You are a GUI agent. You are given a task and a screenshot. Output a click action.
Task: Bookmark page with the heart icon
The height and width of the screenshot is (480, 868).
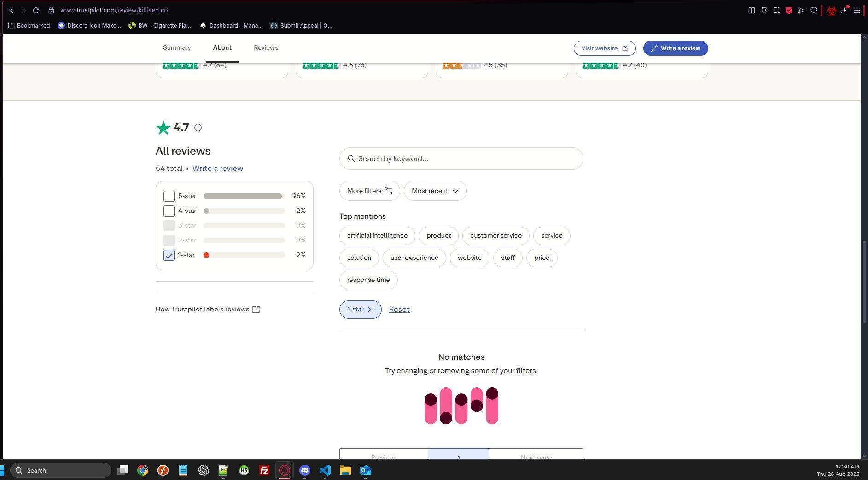tap(814, 10)
